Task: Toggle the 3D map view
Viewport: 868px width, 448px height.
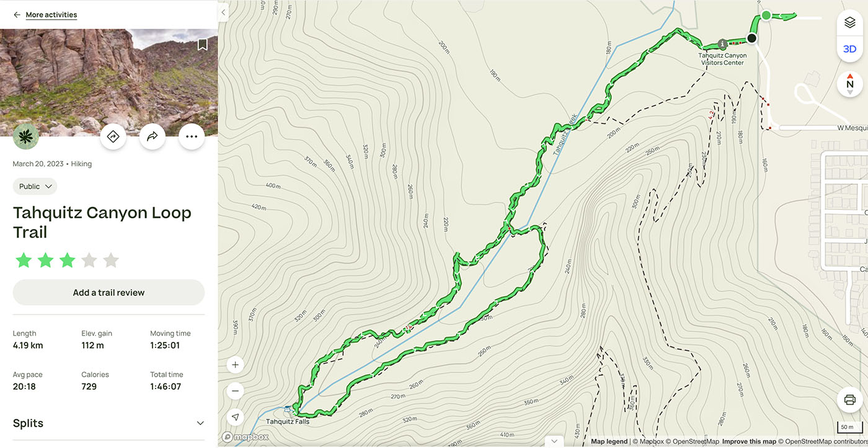Action: (x=850, y=49)
